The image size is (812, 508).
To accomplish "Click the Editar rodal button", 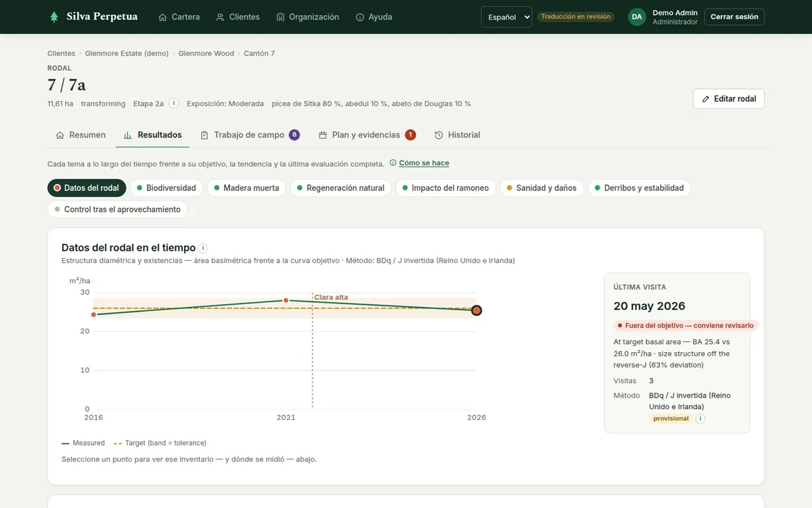I will coord(729,99).
